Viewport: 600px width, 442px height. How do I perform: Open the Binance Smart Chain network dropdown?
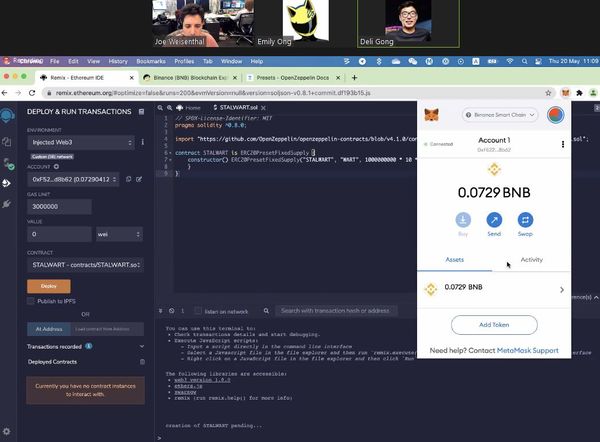[507, 114]
